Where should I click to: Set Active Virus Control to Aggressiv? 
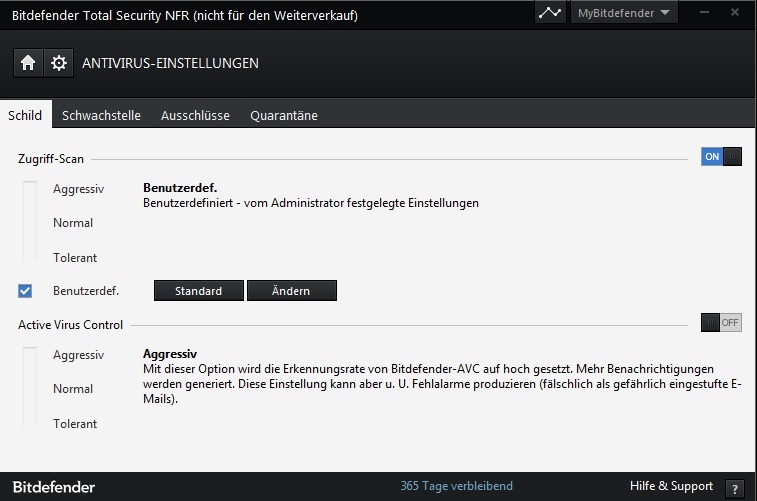78,355
